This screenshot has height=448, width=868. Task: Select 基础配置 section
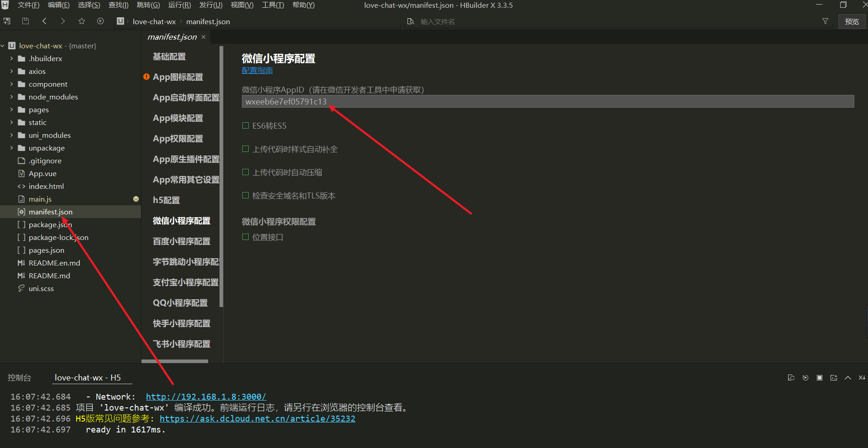pos(169,57)
